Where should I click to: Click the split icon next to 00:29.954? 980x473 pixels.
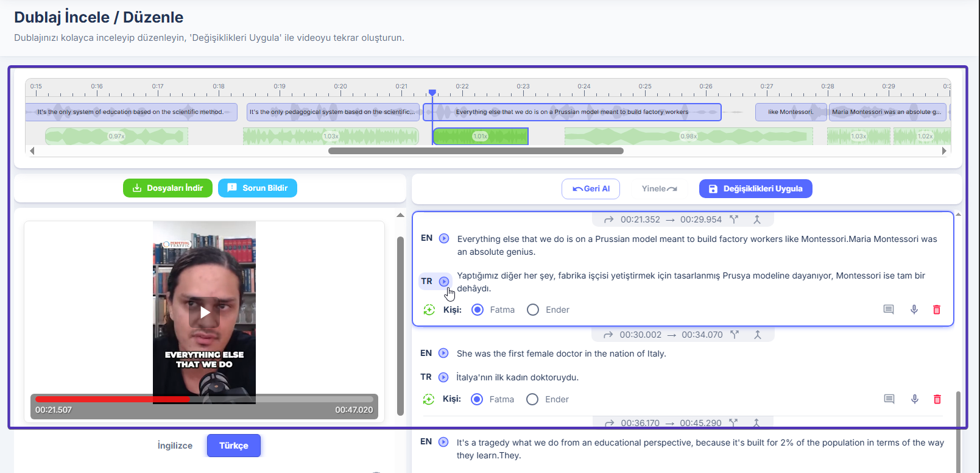[734, 219]
